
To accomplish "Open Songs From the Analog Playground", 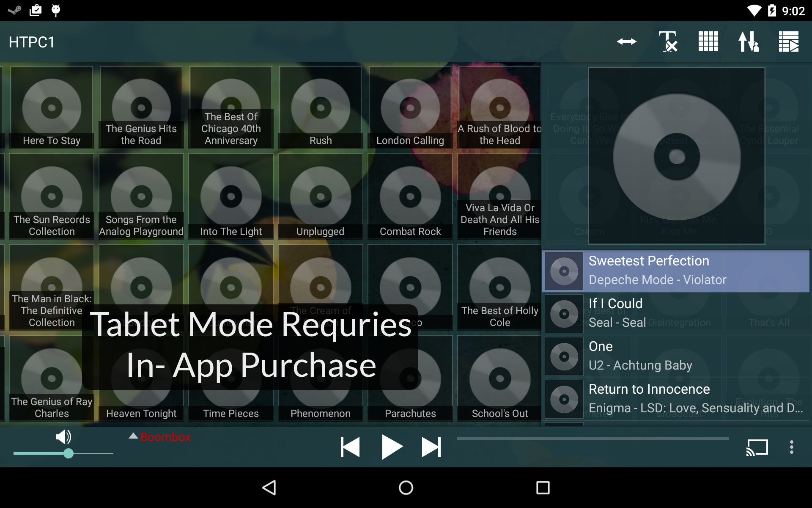I will tap(141, 196).
